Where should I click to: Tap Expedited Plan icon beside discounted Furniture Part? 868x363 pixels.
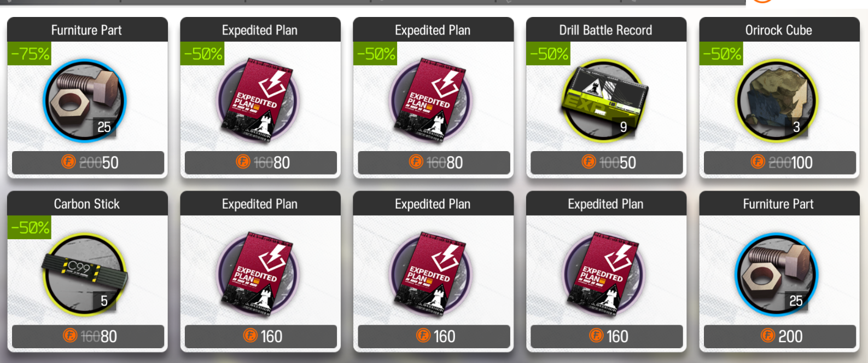tap(259, 101)
